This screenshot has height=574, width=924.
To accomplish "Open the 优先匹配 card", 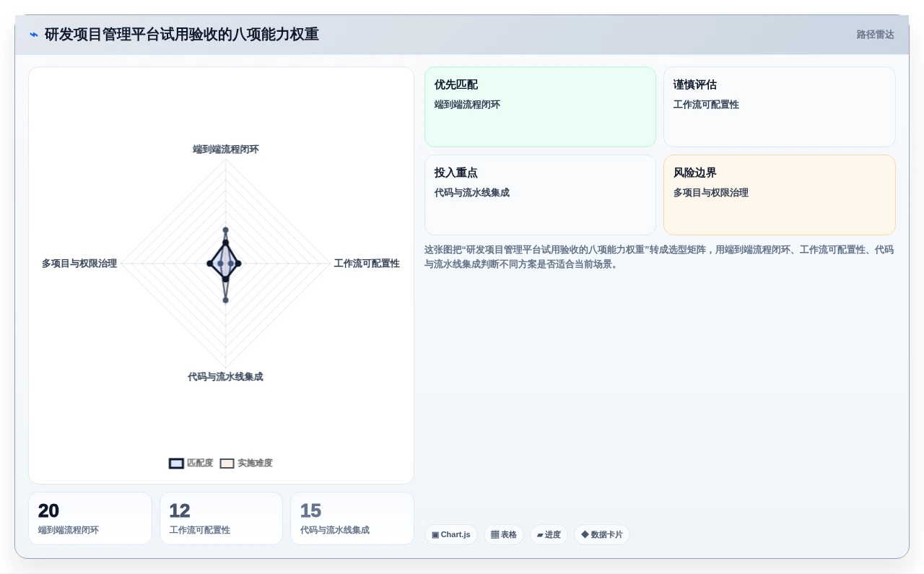I will pos(540,107).
